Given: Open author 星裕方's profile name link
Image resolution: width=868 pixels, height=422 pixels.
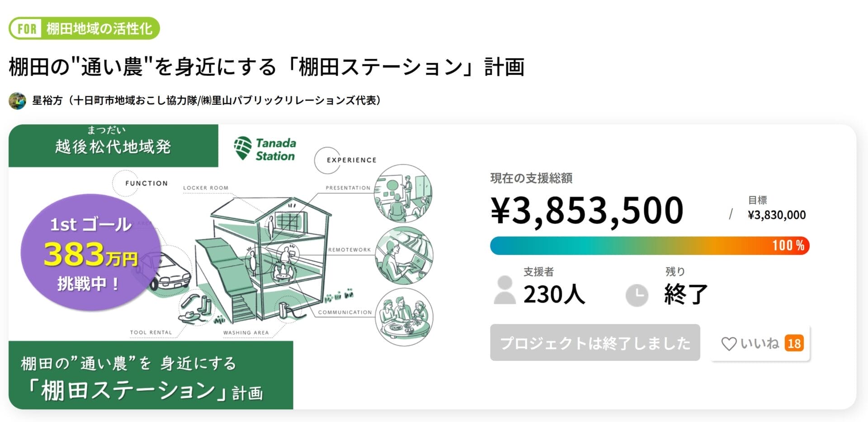Looking at the screenshot, I should coord(207,100).
